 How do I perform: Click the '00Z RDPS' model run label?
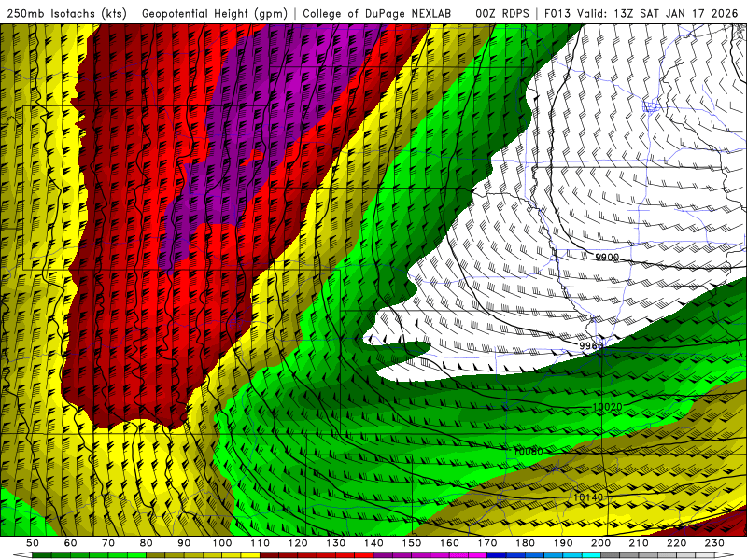coord(501,13)
